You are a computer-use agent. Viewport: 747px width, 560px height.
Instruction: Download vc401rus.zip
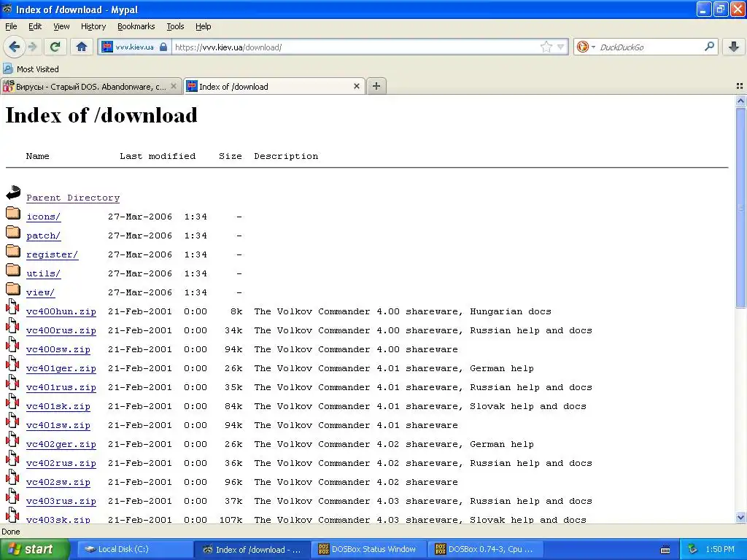[61, 388]
